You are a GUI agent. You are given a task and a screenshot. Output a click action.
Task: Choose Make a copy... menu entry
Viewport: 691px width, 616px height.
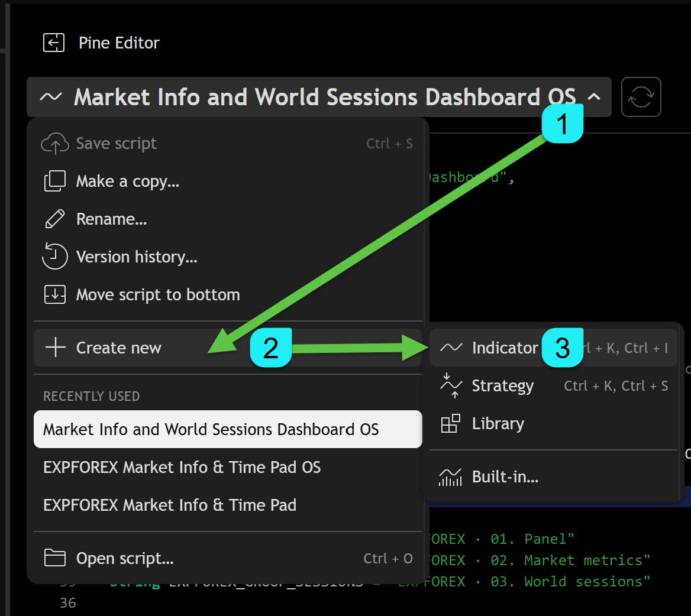tap(228, 181)
